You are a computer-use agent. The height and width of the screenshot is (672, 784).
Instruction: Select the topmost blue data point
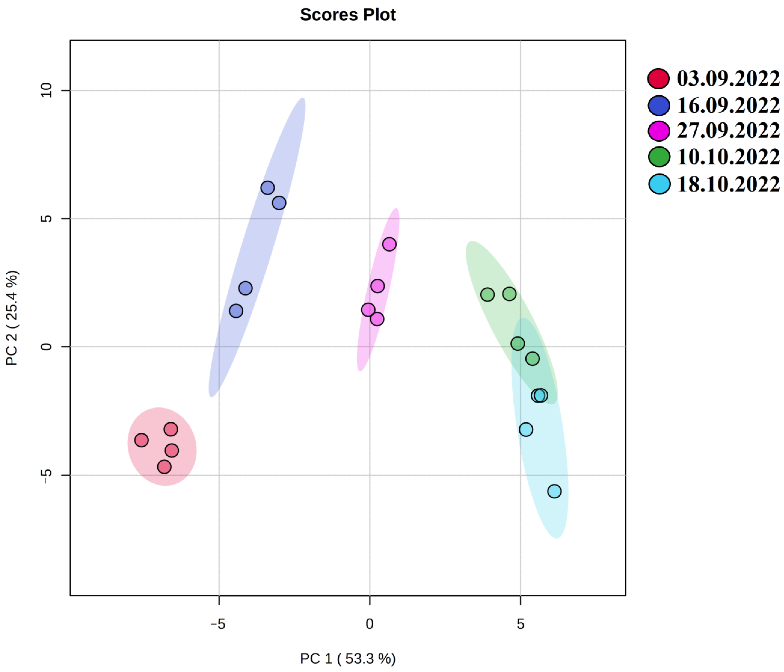pos(267,187)
